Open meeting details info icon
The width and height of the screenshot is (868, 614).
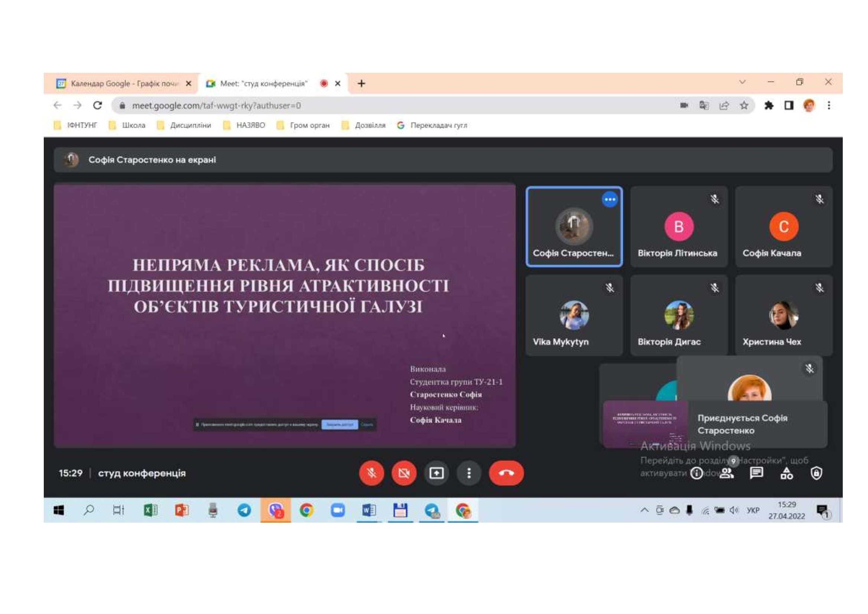point(696,473)
